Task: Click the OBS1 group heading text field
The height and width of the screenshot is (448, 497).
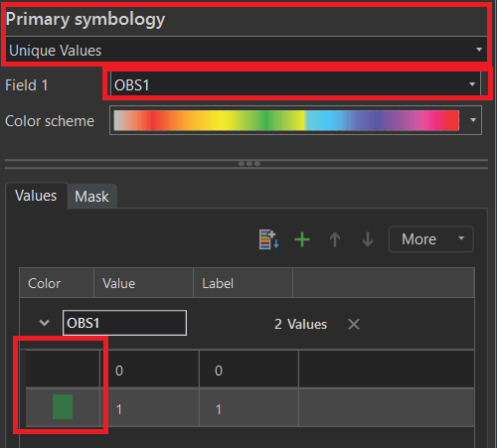Action: [124, 323]
